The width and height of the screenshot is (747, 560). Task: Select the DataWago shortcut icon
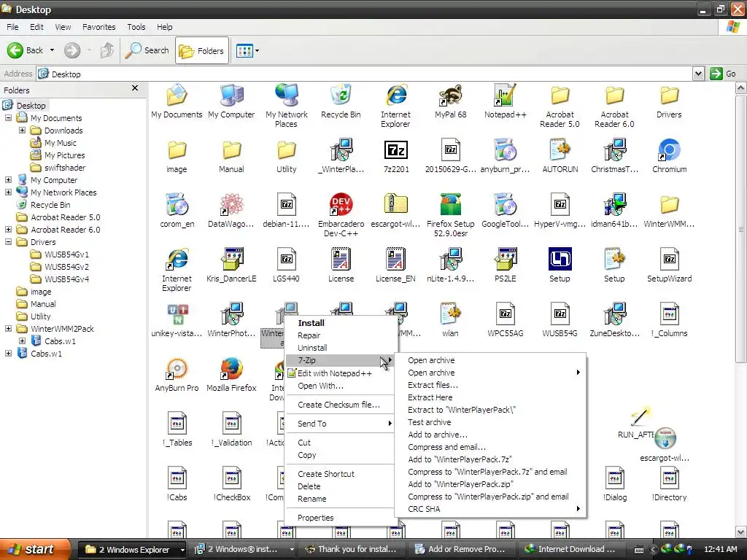pyautogui.click(x=231, y=205)
